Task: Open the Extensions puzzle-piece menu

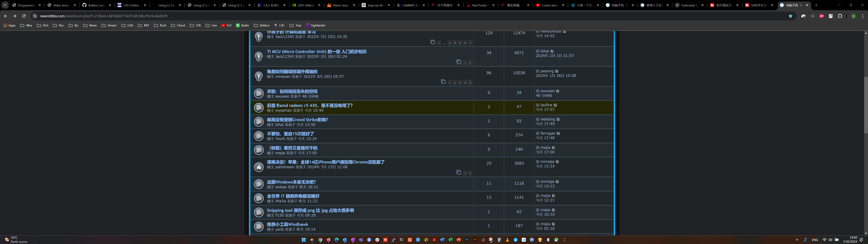Action: pyautogui.click(x=840, y=16)
